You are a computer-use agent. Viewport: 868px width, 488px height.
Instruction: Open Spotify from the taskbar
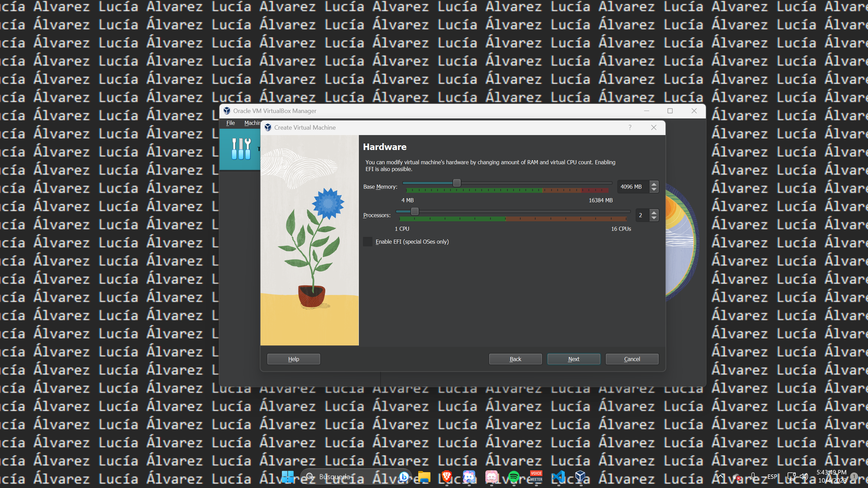click(514, 476)
